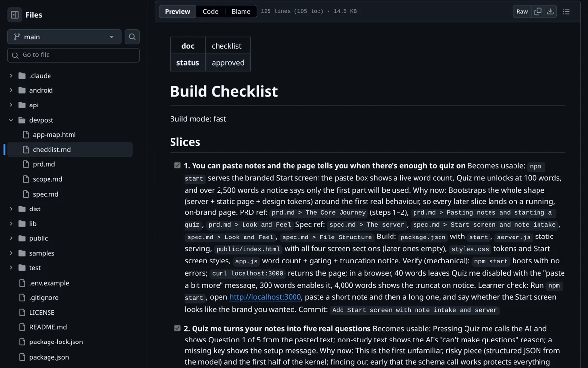Screen dimensions: 588x368
Task: Open package.json in the file tree
Action: point(49,357)
